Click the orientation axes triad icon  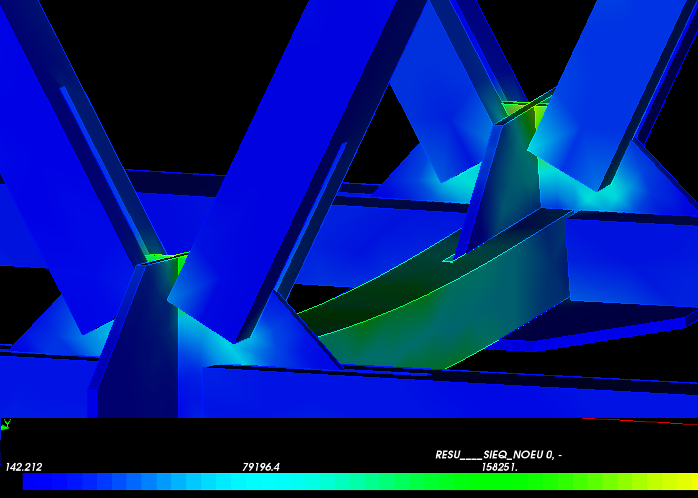pyautogui.click(x=5, y=425)
